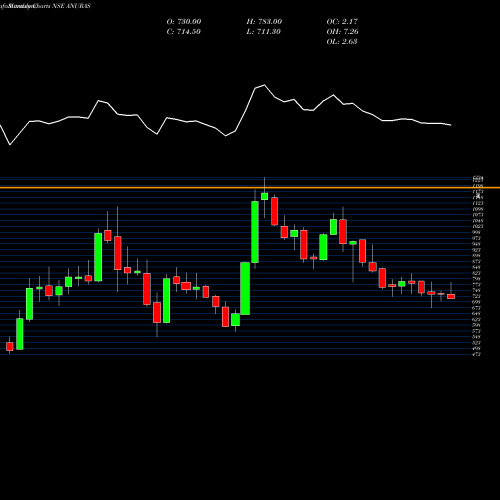Click the OH: 7.26 reading

(x=342, y=31)
